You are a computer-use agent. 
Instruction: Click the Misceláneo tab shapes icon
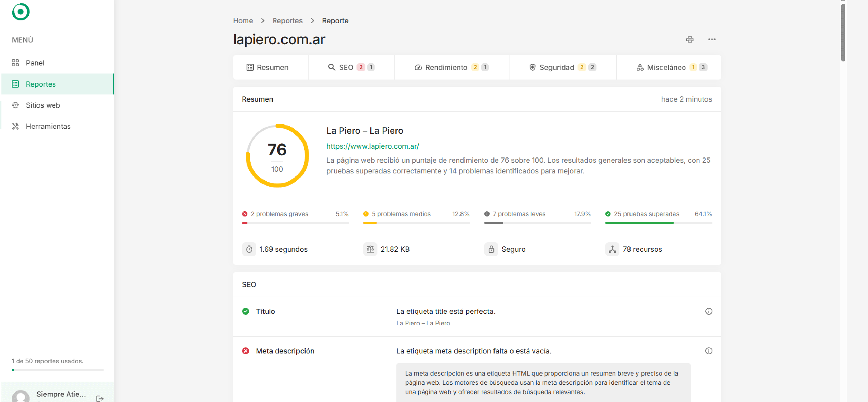[640, 67]
